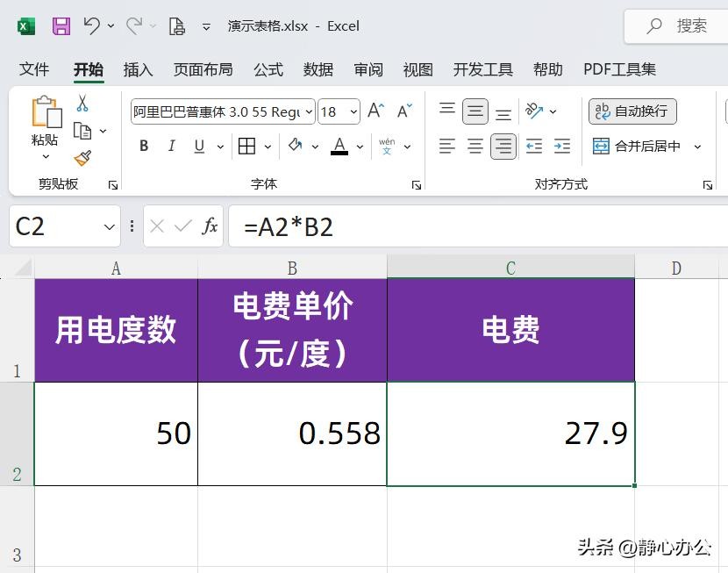Open the Name Box C2 dropdown

click(x=110, y=227)
